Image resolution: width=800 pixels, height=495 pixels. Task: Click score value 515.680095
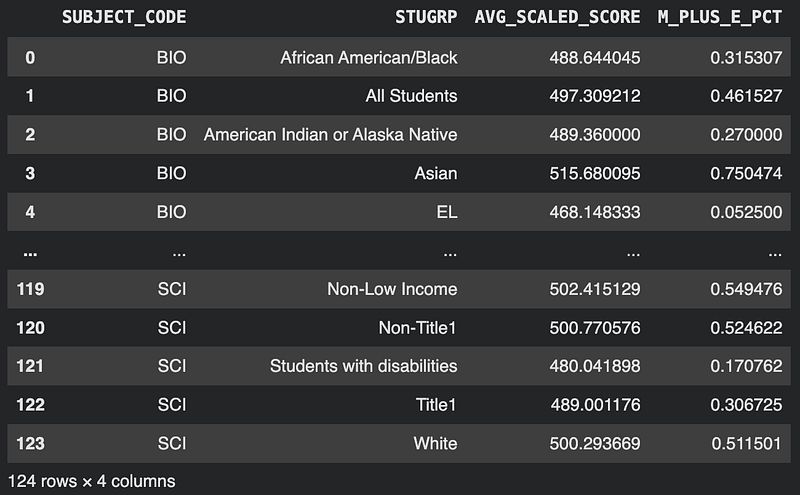[x=595, y=173]
